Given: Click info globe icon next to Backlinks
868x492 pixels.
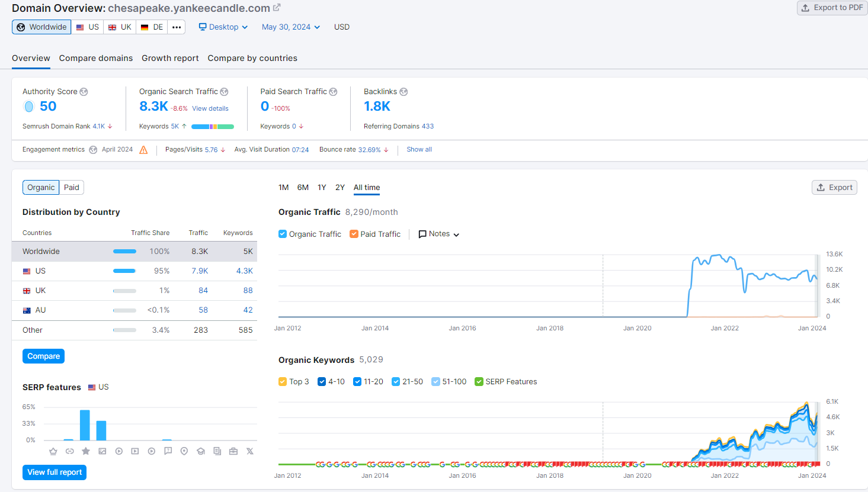Looking at the screenshot, I should (x=403, y=92).
